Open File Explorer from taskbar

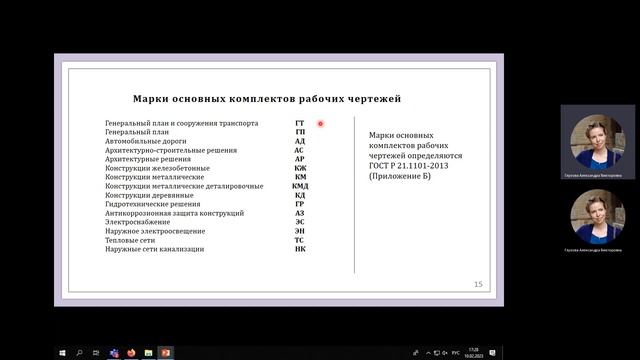pyautogui.click(x=148, y=353)
